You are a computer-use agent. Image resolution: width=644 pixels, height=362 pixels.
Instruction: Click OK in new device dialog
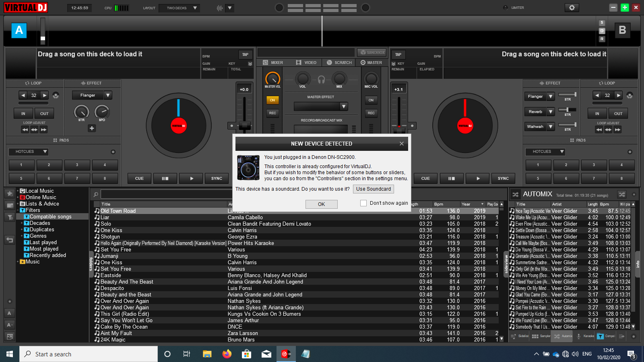click(x=321, y=204)
